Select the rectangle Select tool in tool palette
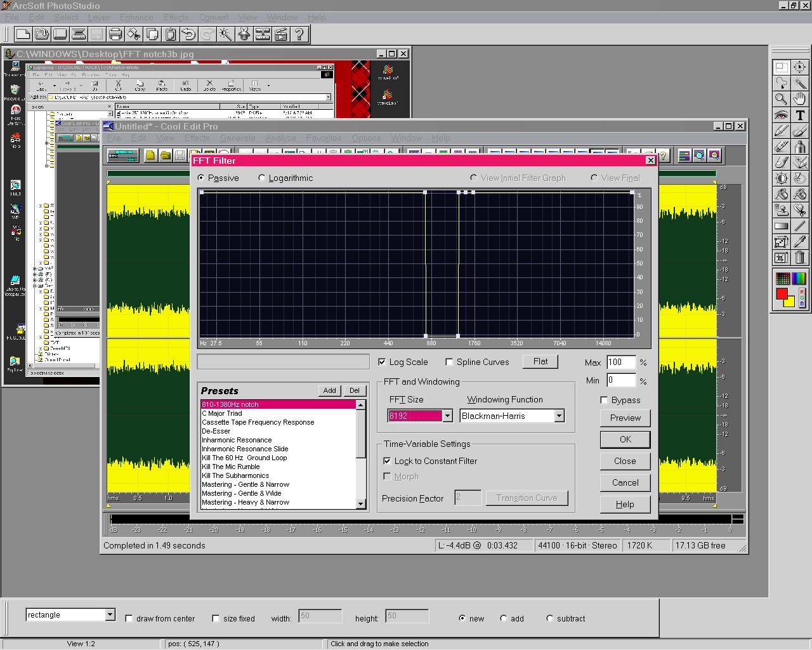This screenshot has height=650, width=812. (x=781, y=67)
